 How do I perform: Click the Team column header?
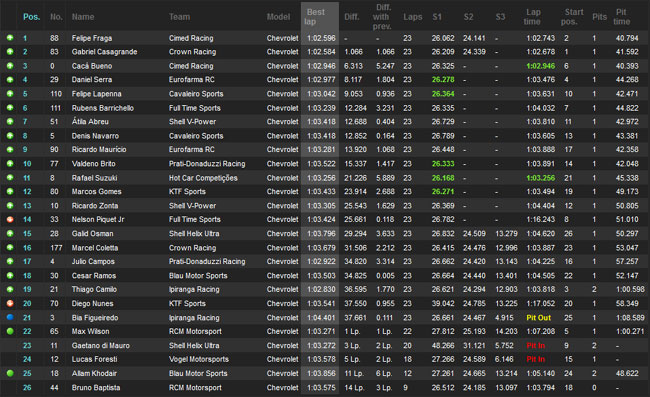pyautogui.click(x=179, y=17)
